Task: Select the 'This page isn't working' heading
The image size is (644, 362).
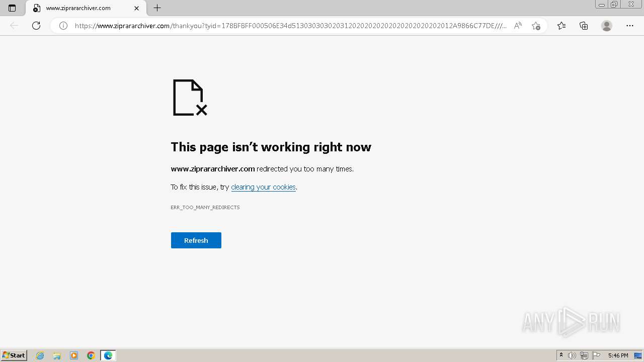Action: 271,147
